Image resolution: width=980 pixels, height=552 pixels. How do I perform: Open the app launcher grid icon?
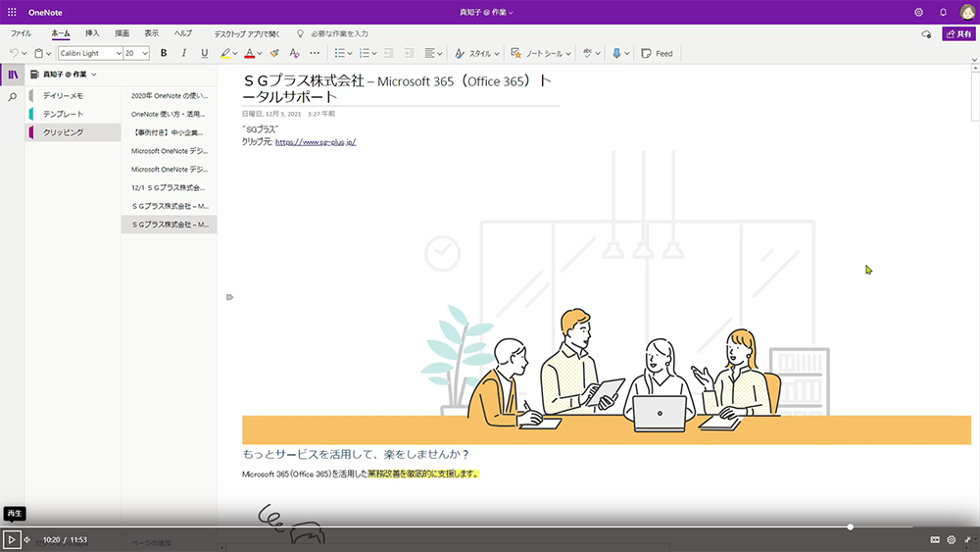(12, 12)
